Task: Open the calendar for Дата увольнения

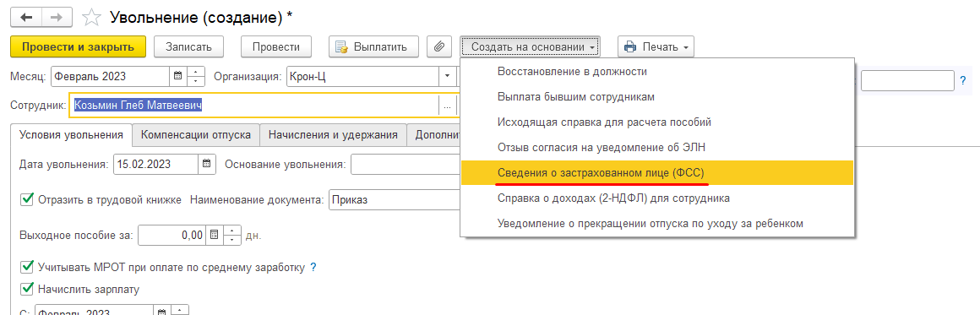Action: click(x=208, y=165)
